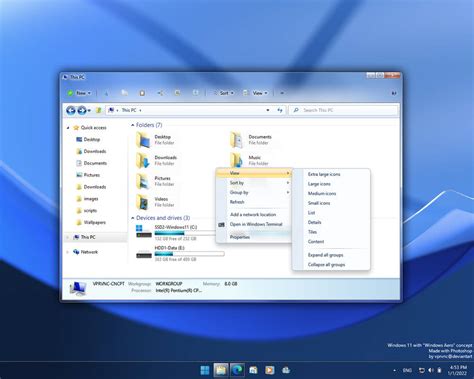Viewport: 474px width, 379px height.
Task: Choose Tiles view in submenu
Action: pos(331,232)
